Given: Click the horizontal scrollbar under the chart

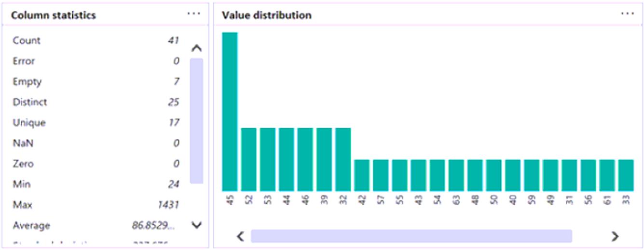Looking at the screenshot, I should pyautogui.click(x=411, y=236).
